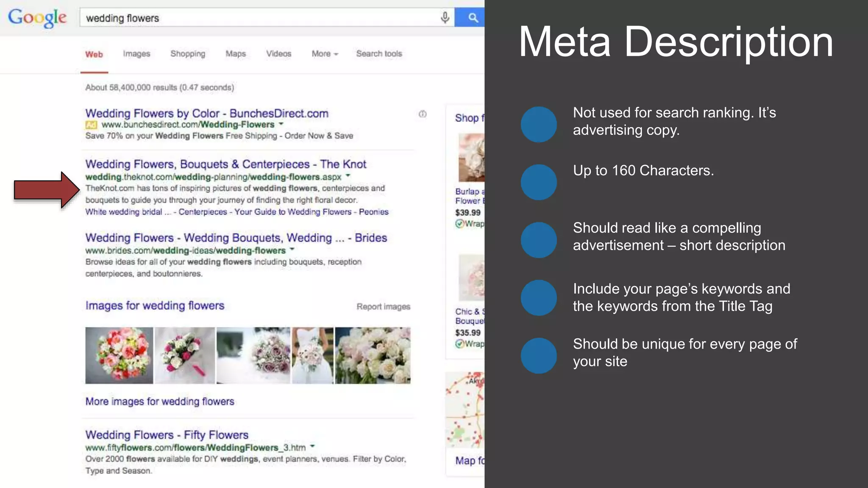
Task: Open the bride holding bouquet thumbnail
Action: [x=313, y=355]
